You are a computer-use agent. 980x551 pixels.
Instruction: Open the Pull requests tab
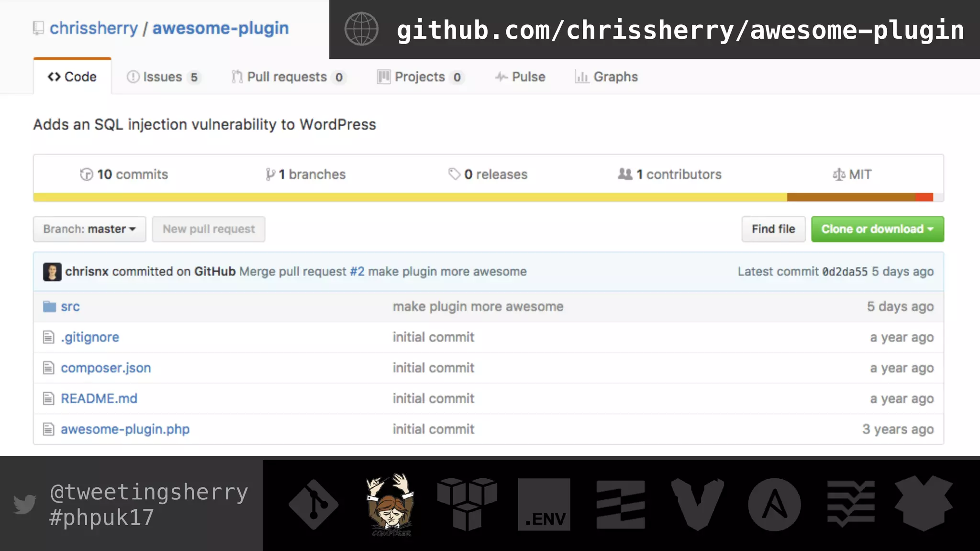(x=288, y=77)
